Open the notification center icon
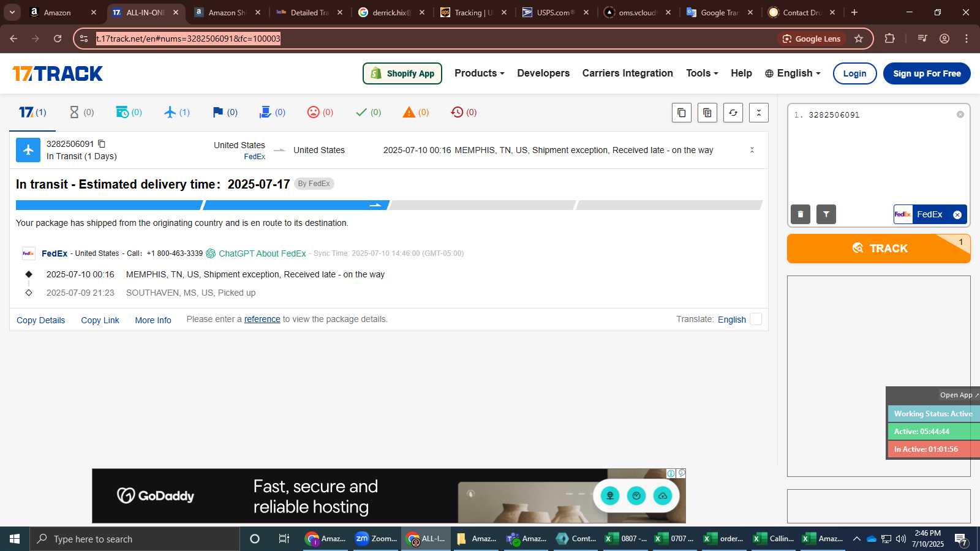980x551 pixels. tap(961, 539)
